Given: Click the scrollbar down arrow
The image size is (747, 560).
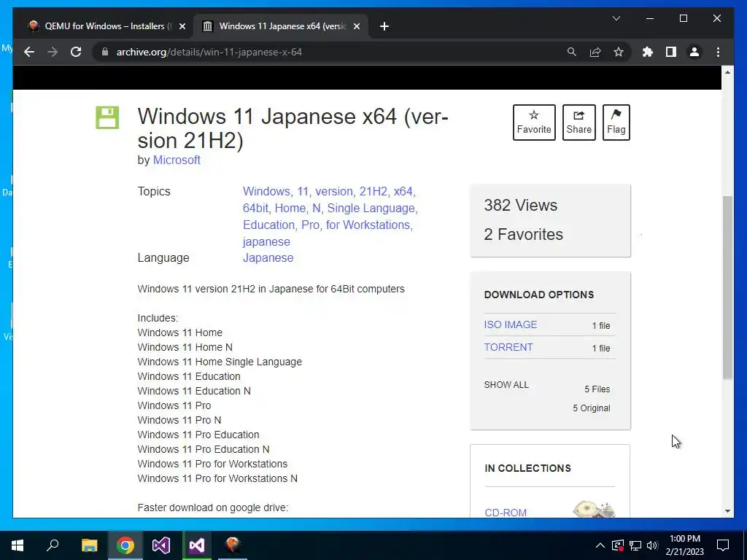Looking at the screenshot, I should 727,511.
